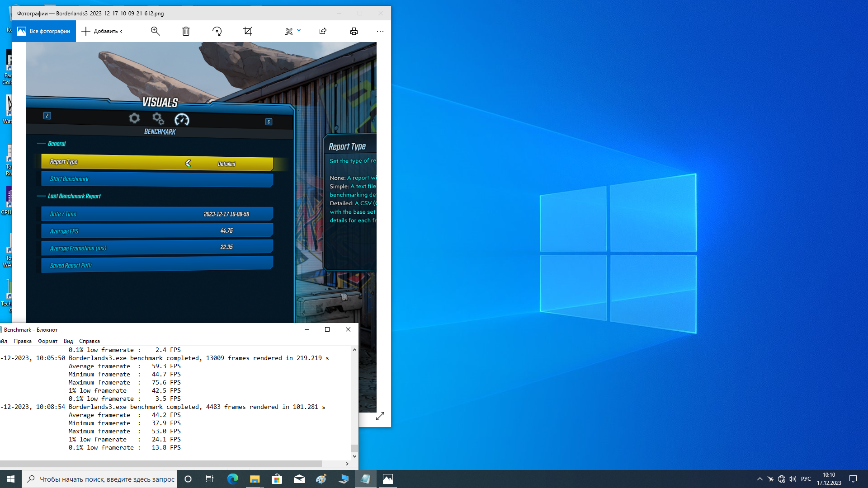Click the РУС language switcher in tray
Screen dimensions: 868x488
(x=806, y=479)
